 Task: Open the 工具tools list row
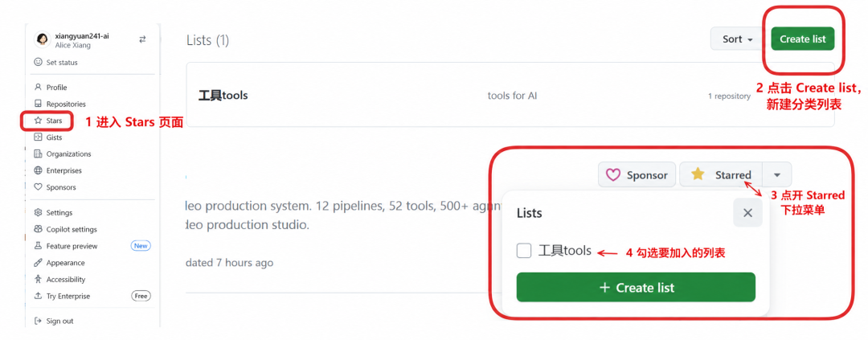coord(510,95)
